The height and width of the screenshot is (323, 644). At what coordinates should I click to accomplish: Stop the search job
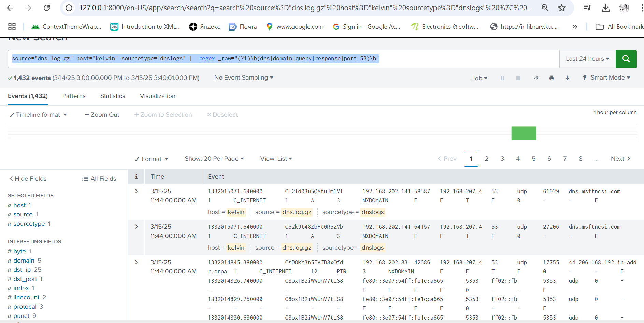click(518, 78)
